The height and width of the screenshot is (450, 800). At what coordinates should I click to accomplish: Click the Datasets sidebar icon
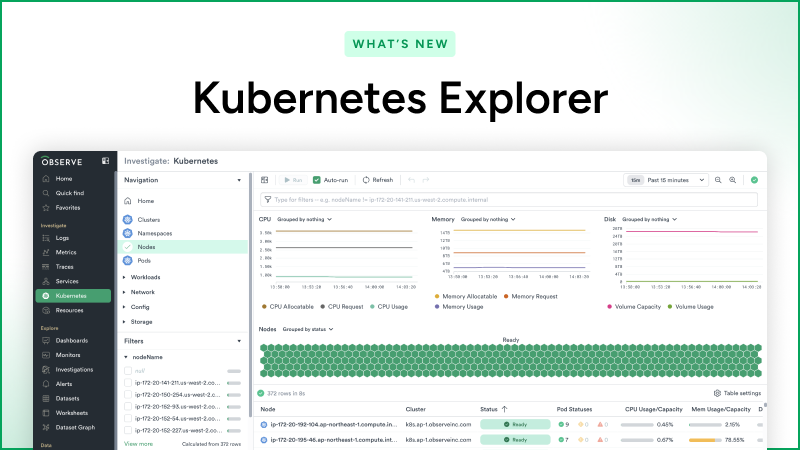click(x=46, y=398)
